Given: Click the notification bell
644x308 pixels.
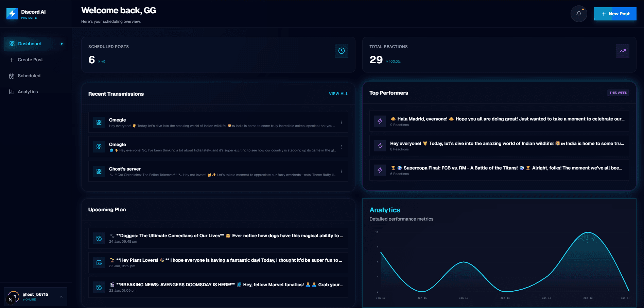Looking at the screenshot, I should click(x=579, y=14).
